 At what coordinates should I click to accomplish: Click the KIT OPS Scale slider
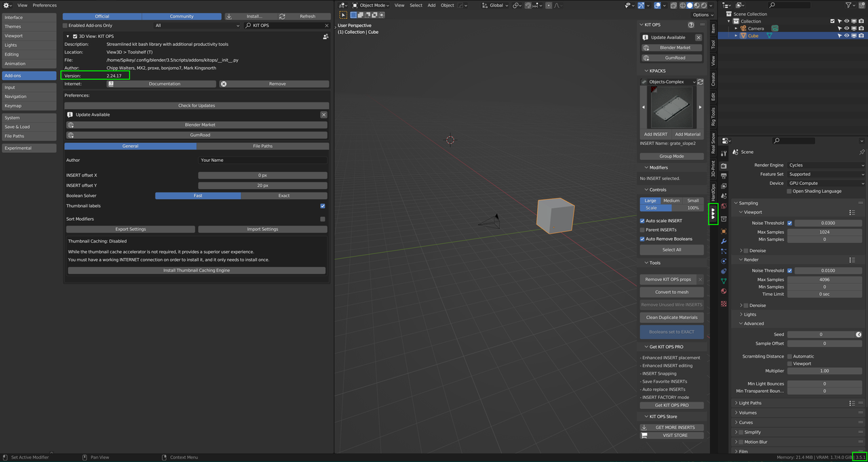(x=671, y=208)
